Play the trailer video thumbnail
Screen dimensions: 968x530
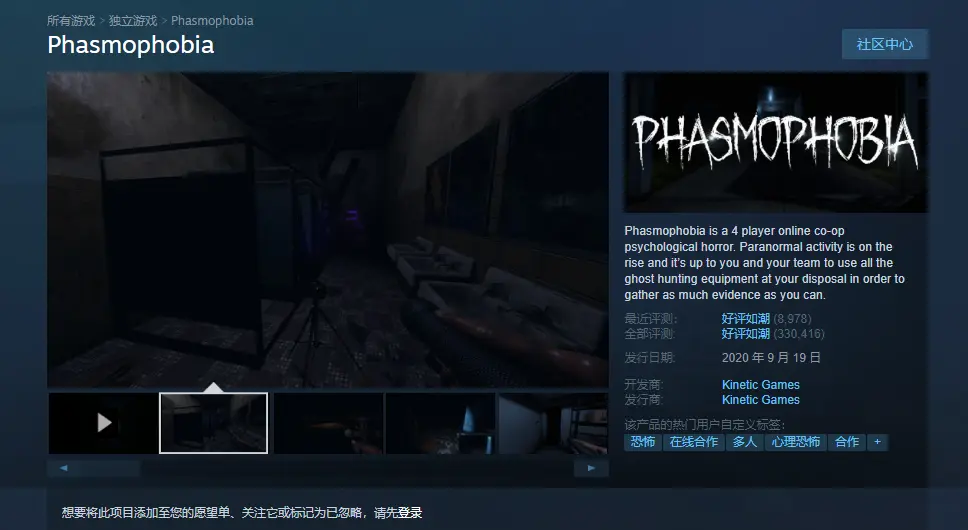click(x=103, y=423)
